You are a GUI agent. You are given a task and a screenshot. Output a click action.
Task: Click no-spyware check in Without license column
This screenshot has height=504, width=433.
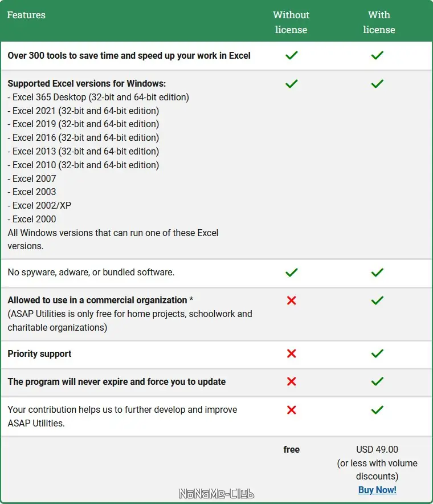pyautogui.click(x=292, y=273)
